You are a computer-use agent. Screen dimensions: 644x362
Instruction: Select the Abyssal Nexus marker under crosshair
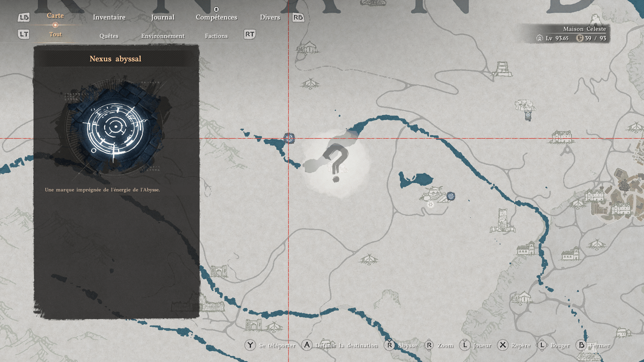click(289, 138)
